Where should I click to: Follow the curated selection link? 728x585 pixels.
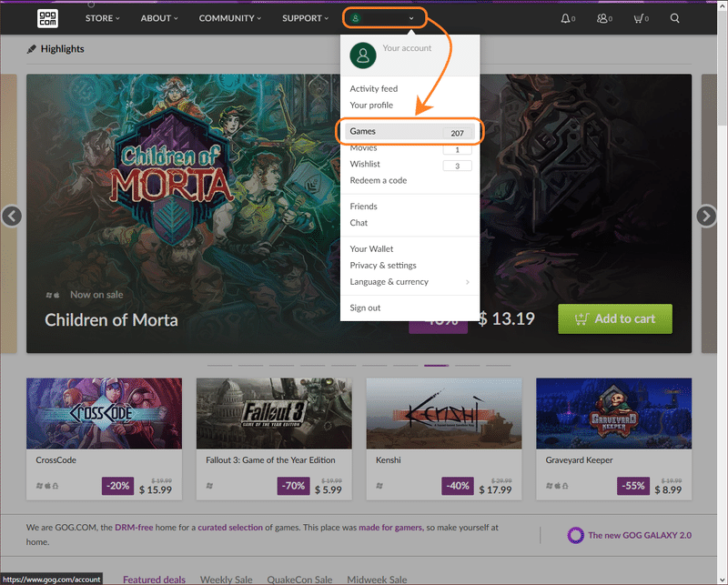click(x=230, y=528)
